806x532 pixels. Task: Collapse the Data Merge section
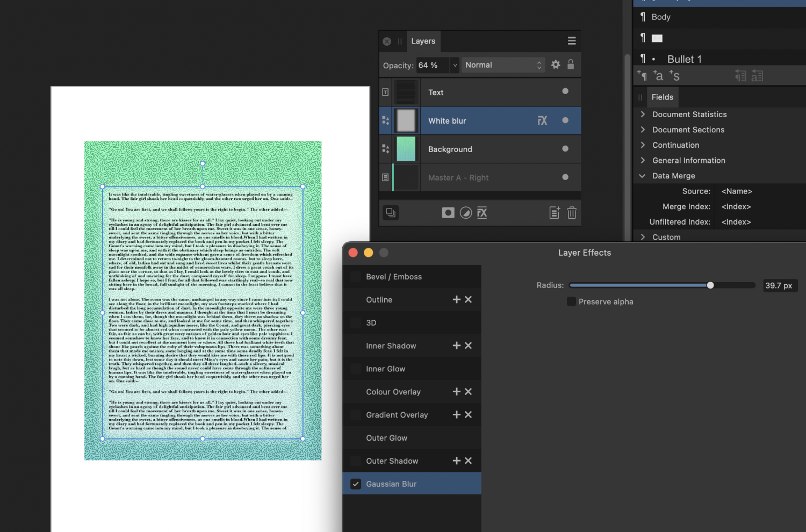pos(642,176)
